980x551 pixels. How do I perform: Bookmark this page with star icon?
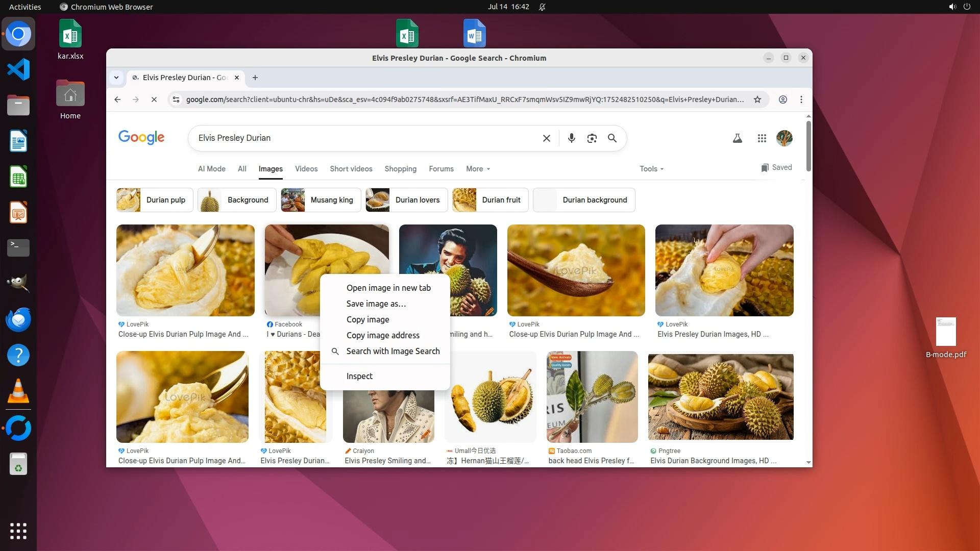click(x=757, y=99)
